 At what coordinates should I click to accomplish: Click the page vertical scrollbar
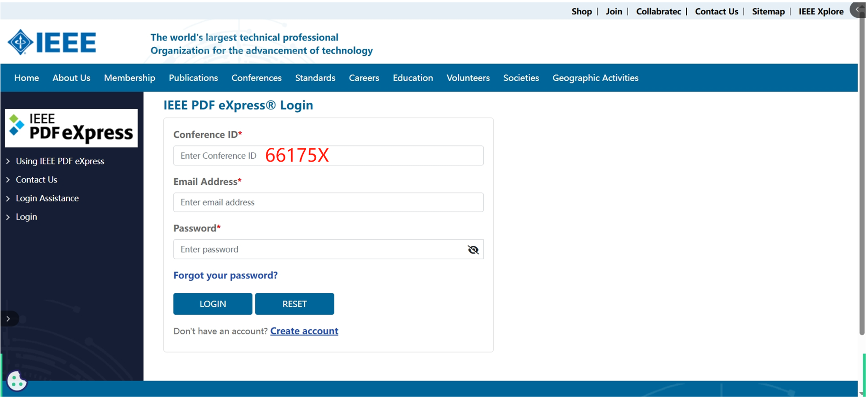(862, 190)
